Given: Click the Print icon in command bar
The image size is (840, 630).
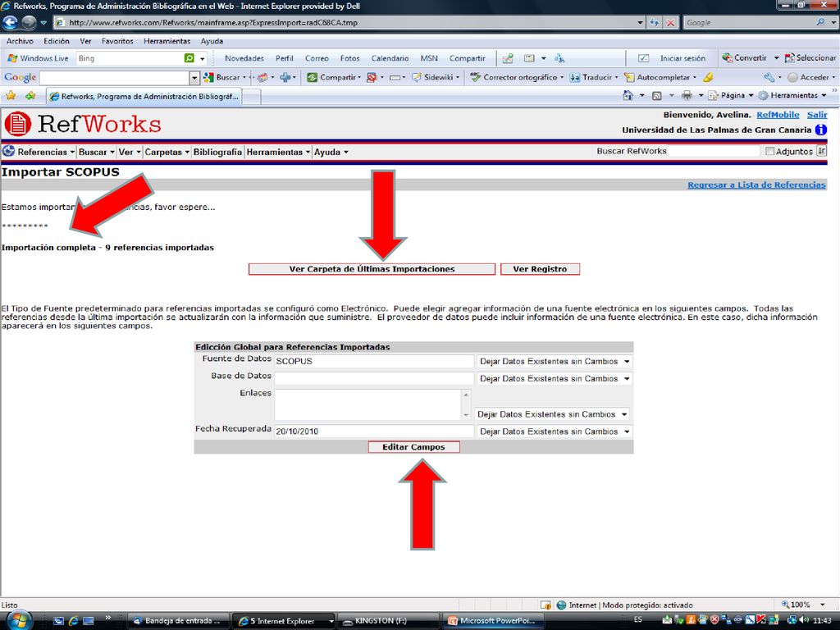Looking at the screenshot, I should point(687,95).
